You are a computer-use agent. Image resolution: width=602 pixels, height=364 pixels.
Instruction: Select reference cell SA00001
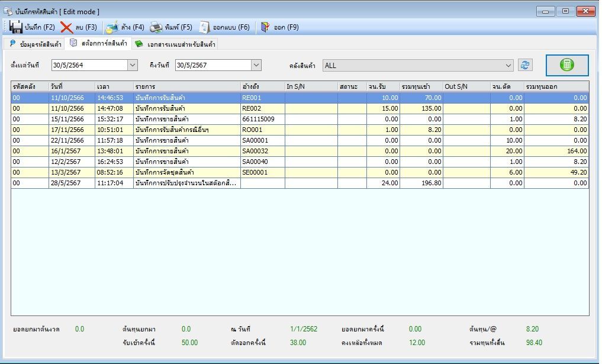(263, 140)
